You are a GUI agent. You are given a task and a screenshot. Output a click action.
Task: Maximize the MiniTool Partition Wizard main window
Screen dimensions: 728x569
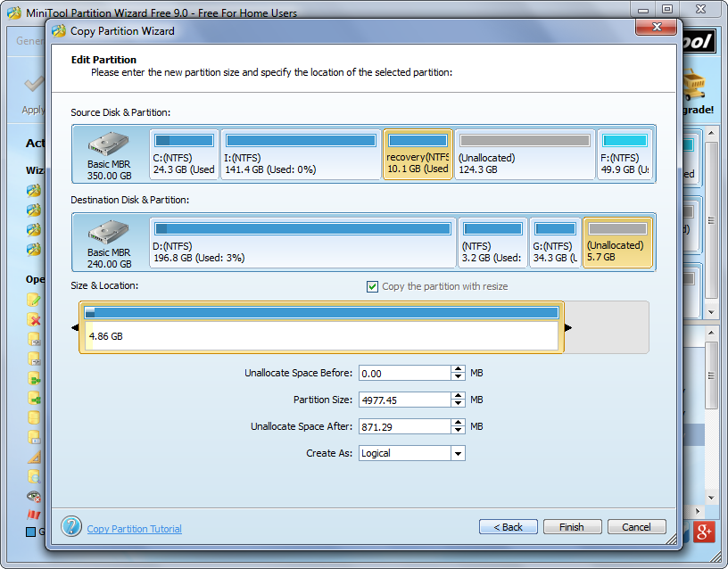pyautogui.click(x=667, y=9)
